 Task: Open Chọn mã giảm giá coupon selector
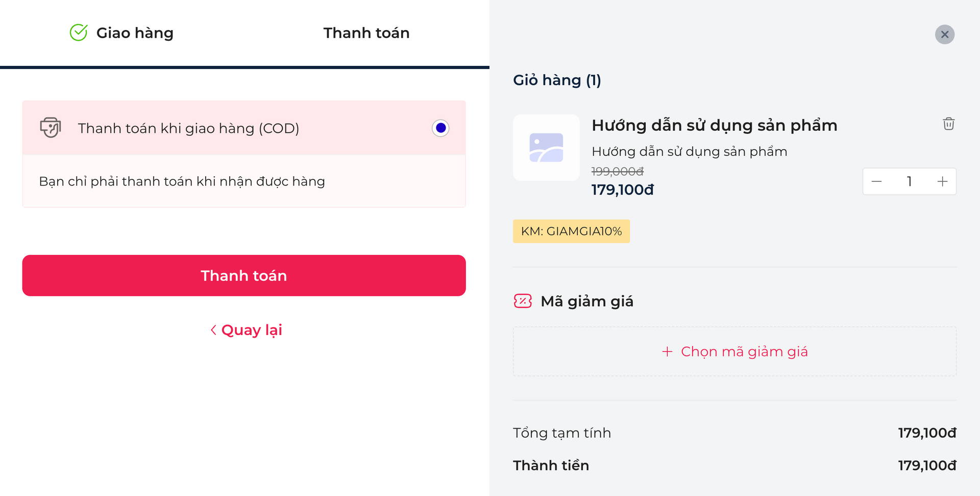coord(744,351)
